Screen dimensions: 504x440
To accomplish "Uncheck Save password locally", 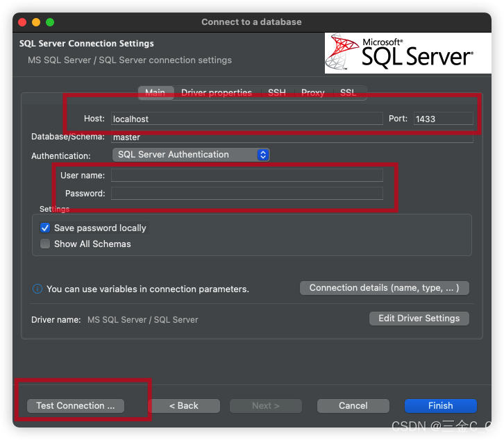I will click(x=45, y=228).
